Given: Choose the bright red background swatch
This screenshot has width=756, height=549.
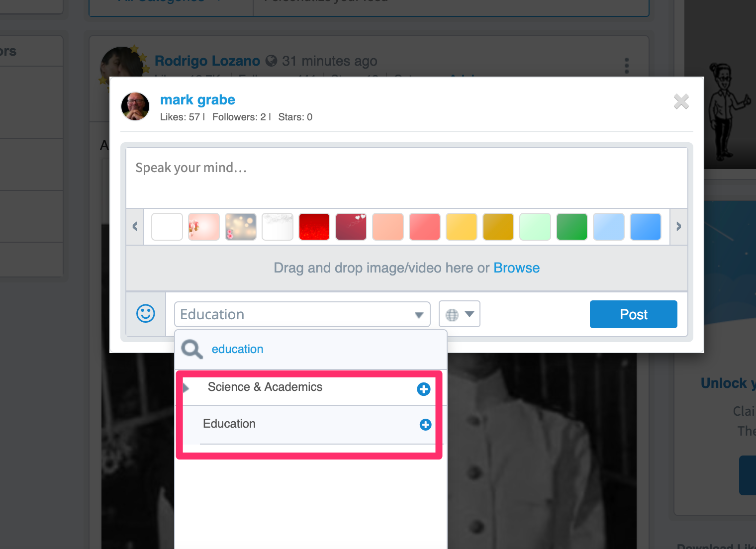Looking at the screenshot, I should click(314, 227).
